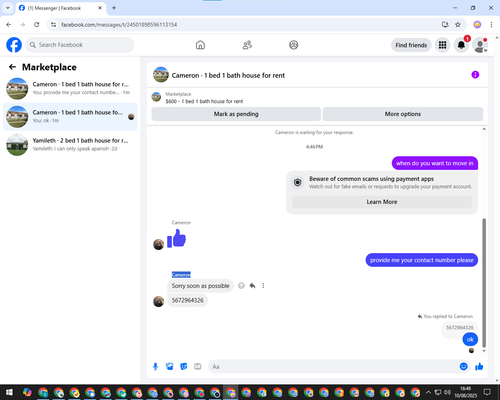Click Find friends button
The height and width of the screenshot is (400, 500).
411,45
